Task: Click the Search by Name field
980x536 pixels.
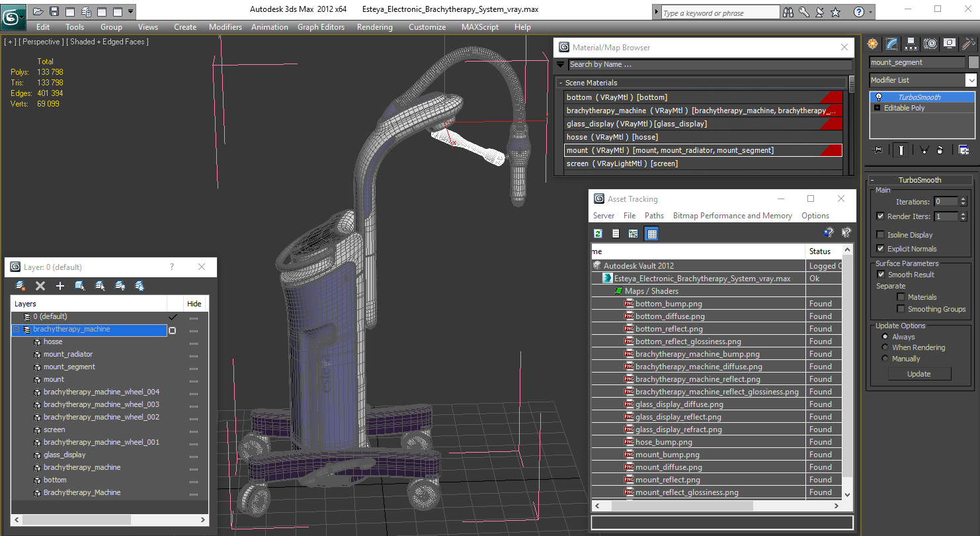Action: pos(710,64)
